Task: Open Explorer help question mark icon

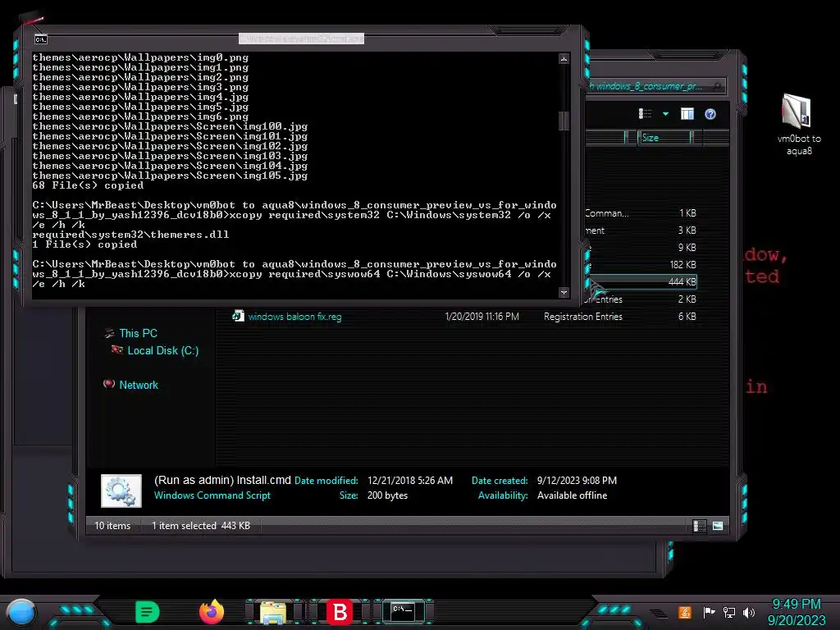Action: pyautogui.click(x=710, y=114)
